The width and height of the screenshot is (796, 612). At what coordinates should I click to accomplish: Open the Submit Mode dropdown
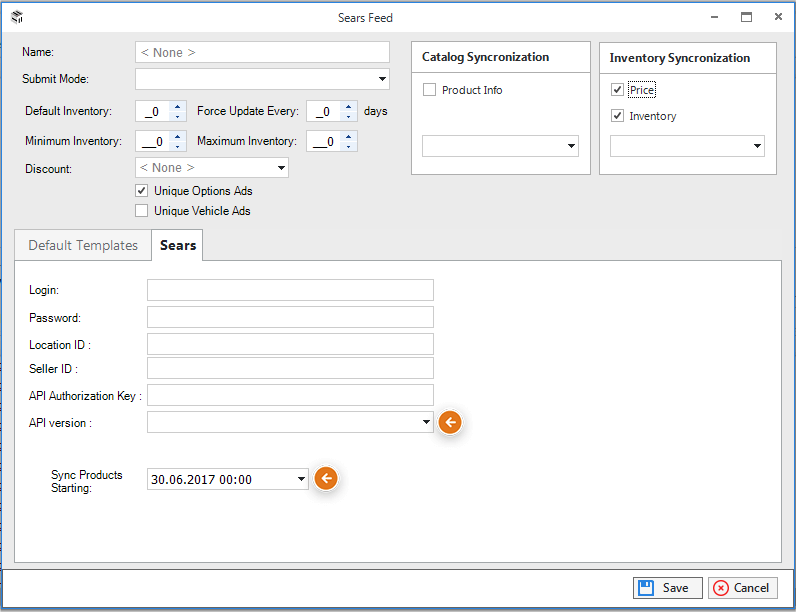[x=262, y=79]
